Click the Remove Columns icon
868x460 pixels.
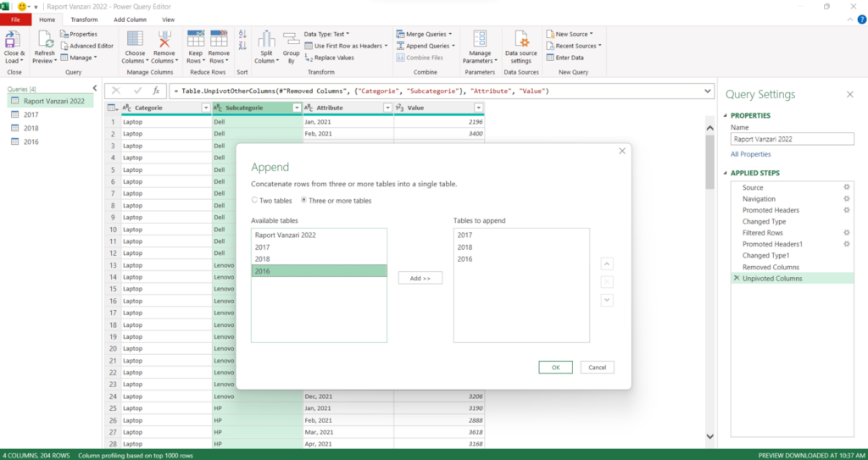(x=164, y=39)
